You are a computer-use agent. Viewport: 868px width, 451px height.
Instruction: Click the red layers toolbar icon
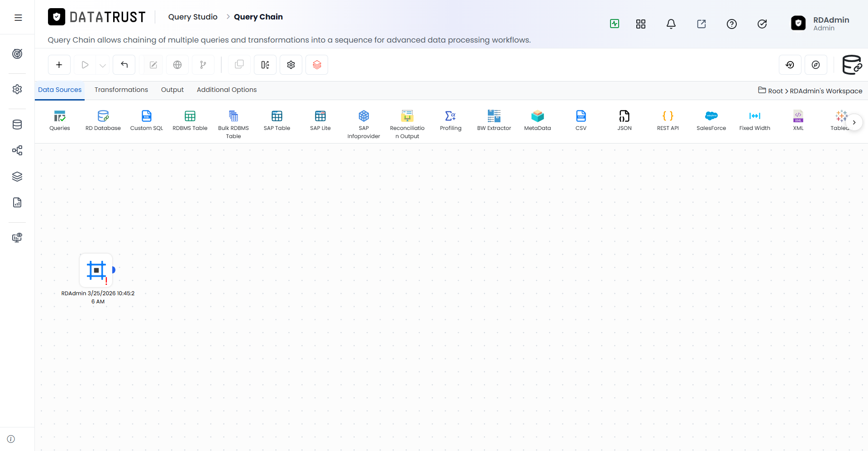(317, 65)
